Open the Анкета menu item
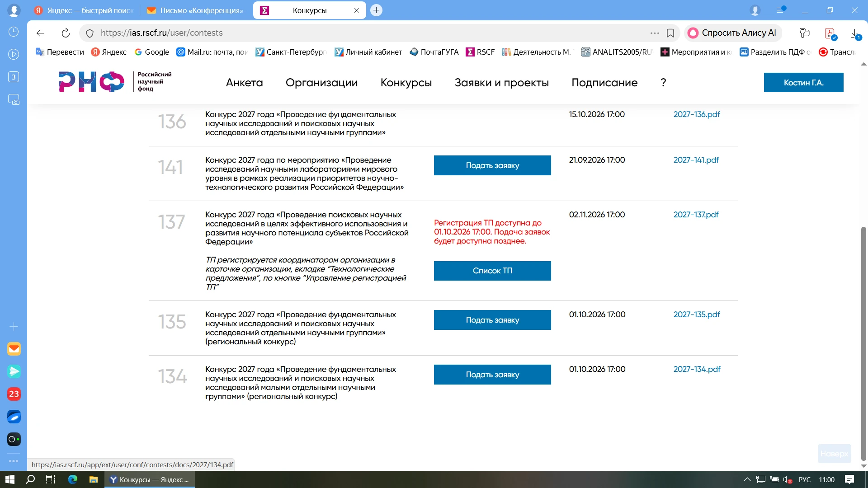 pyautogui.click(x=244, y=83)
